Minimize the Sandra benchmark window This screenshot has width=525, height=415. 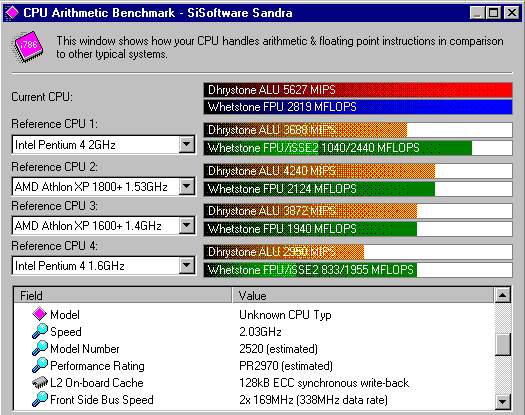(x=477, y=13)
